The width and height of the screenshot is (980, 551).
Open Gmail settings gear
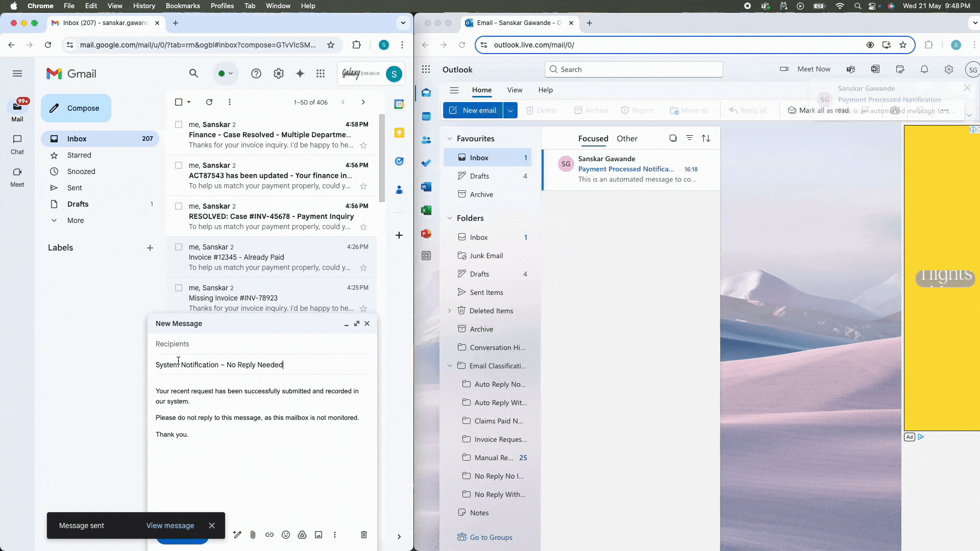279,73
